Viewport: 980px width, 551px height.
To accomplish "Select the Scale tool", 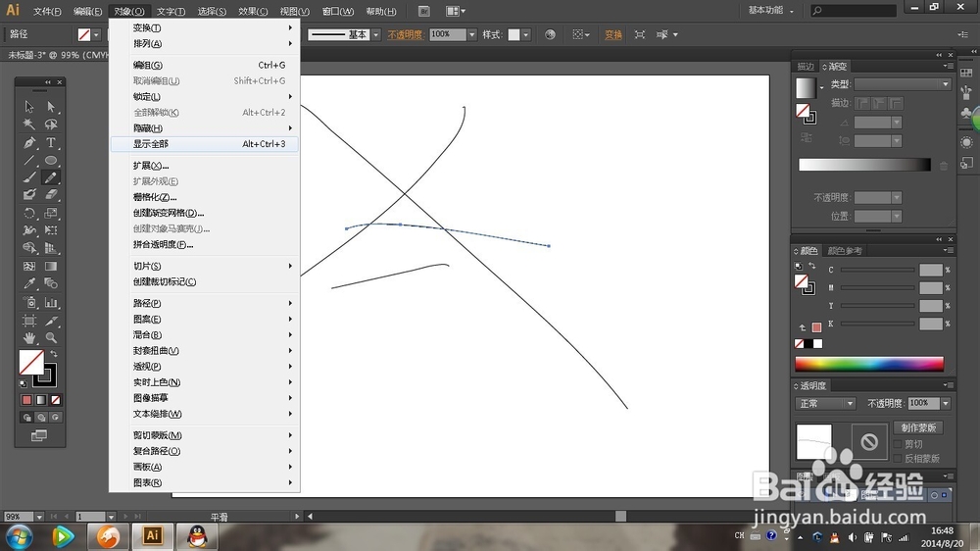I will tap(51, 214).
